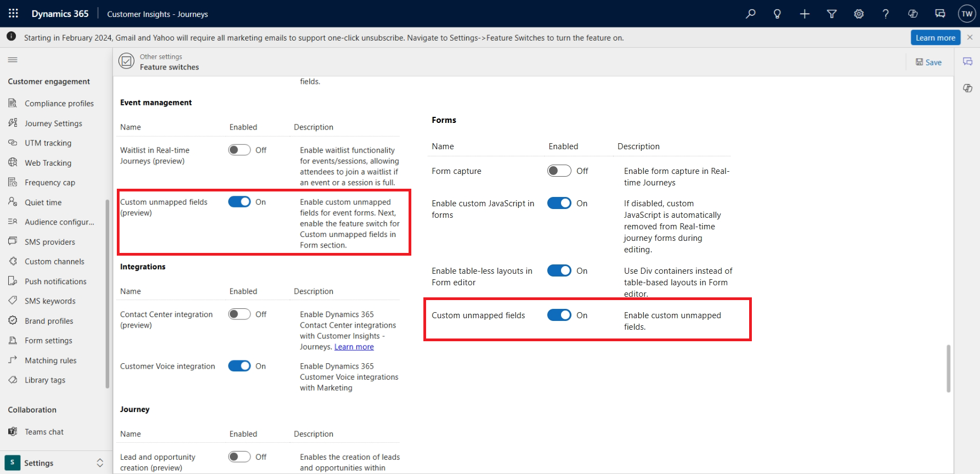Click the Forms heading
Screen dimensions: 980x474
[444, 120]
